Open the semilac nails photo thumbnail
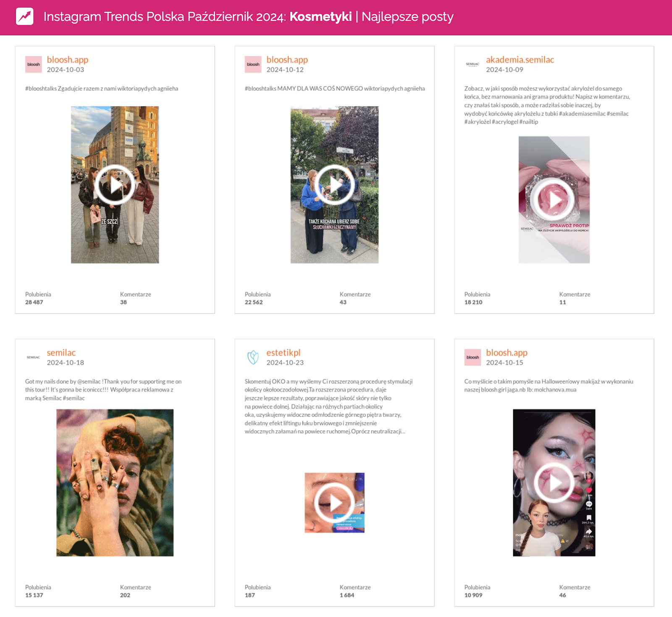 pos(115,483)
